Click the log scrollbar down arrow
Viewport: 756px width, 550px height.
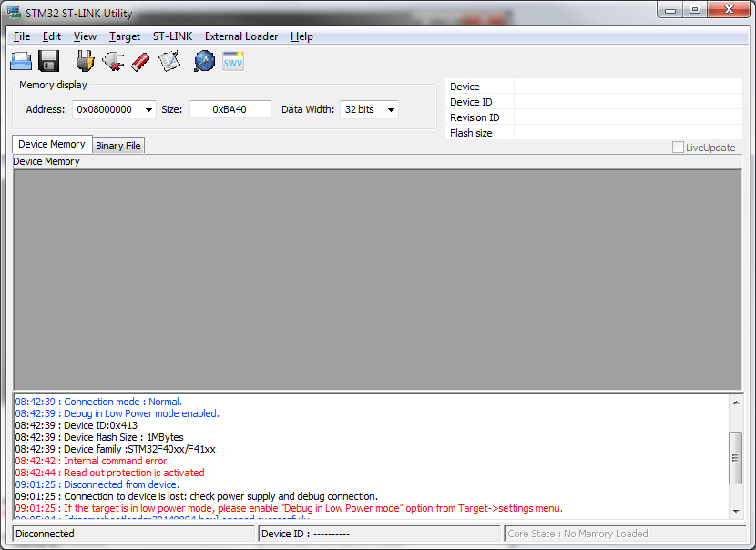coord(736,512)
